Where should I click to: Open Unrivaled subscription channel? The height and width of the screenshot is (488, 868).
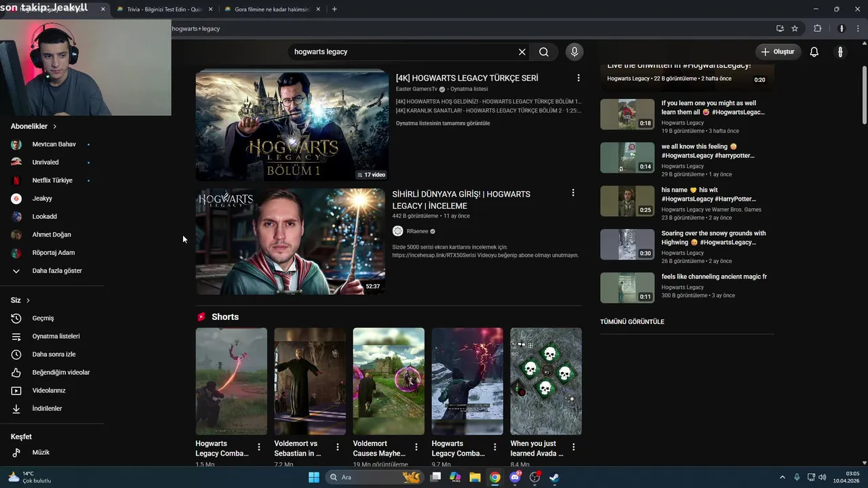coord(52,162)
